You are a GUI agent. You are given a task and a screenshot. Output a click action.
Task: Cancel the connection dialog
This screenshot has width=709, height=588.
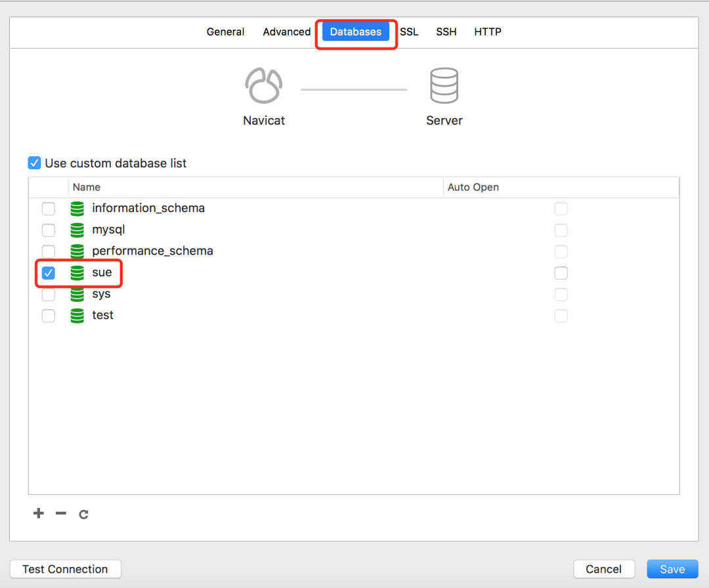point(604,569)
